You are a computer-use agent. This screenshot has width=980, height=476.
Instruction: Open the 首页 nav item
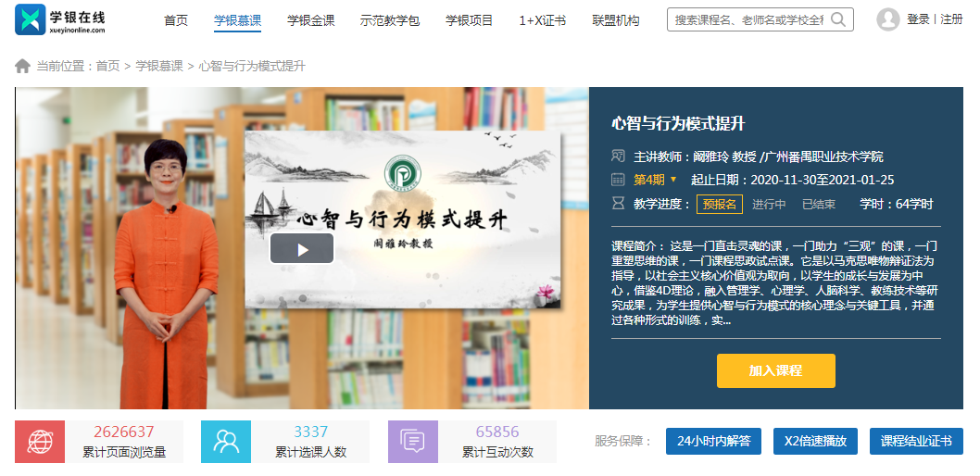click(176, 20)
